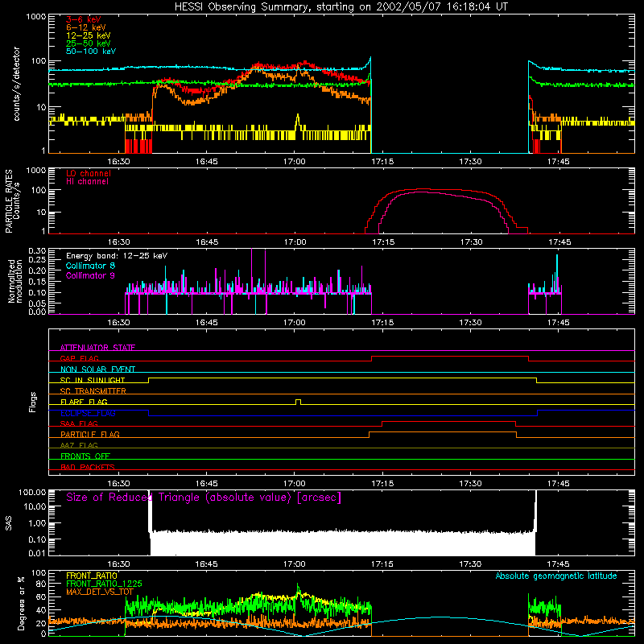Screen dimensions: 644x644
Task: Select the Collimator 9 legend entry
Action: pos(90,275)
